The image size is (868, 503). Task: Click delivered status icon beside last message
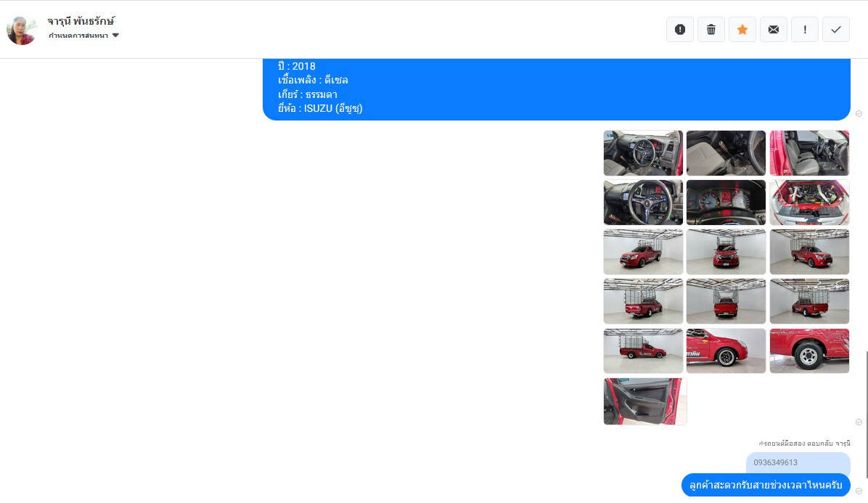click(x=859, y=491)
